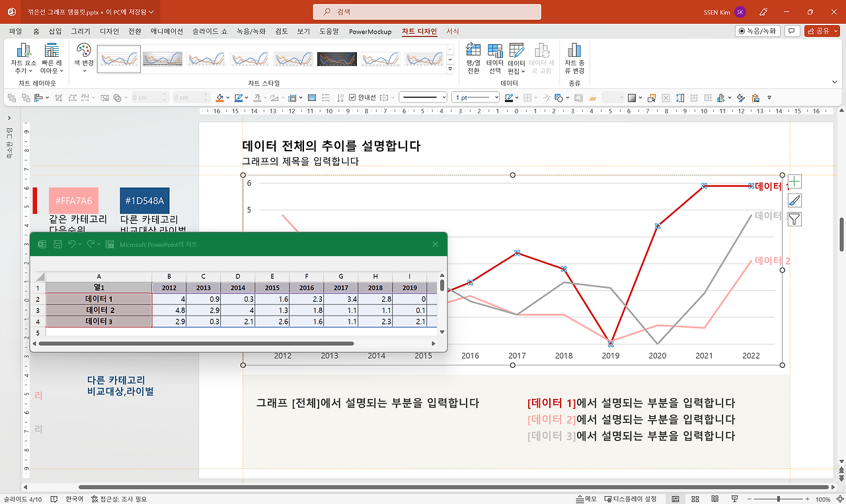
Task: Switch to the Insert (삽입) tab
Action: point(56,31)
